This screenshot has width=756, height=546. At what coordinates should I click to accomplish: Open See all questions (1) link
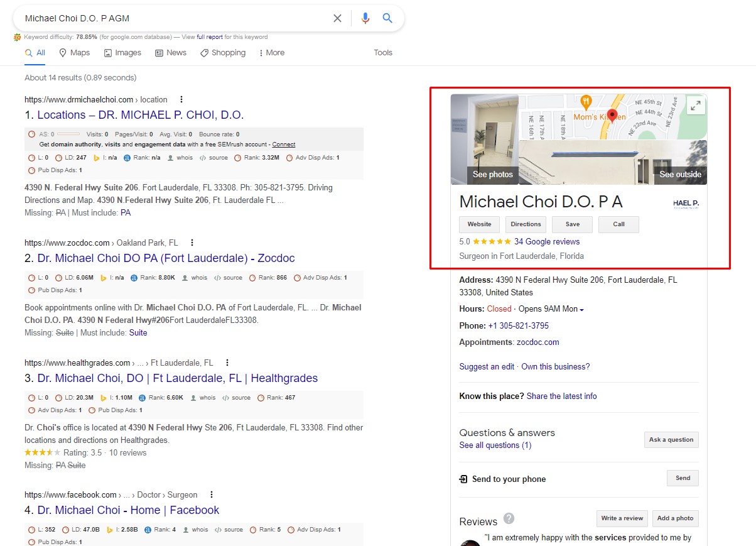point(495,445)
